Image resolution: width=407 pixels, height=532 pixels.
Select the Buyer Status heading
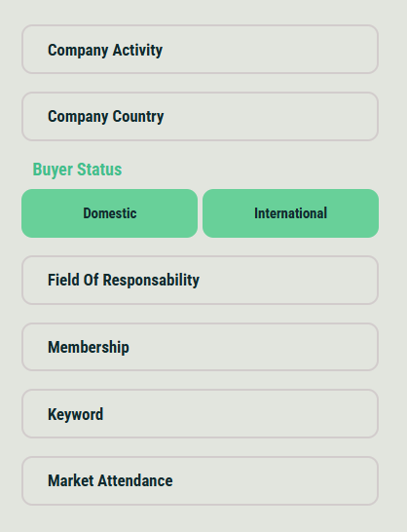pos(77,170)
